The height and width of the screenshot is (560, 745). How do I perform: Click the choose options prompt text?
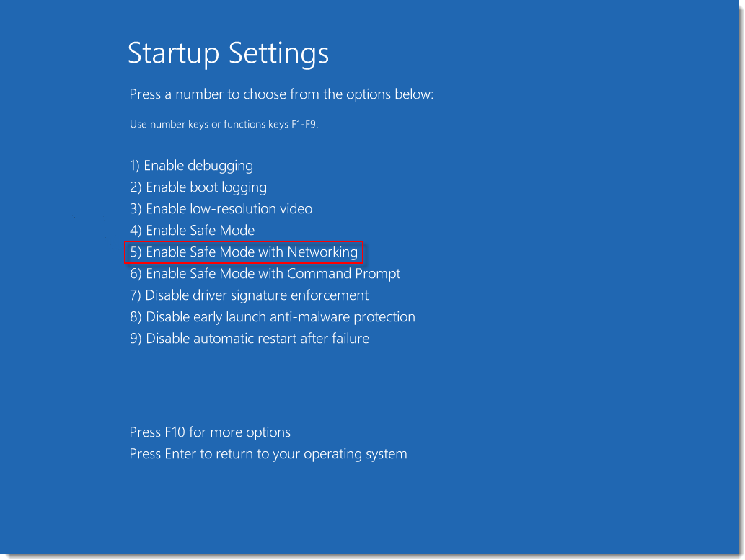point(281,94)
